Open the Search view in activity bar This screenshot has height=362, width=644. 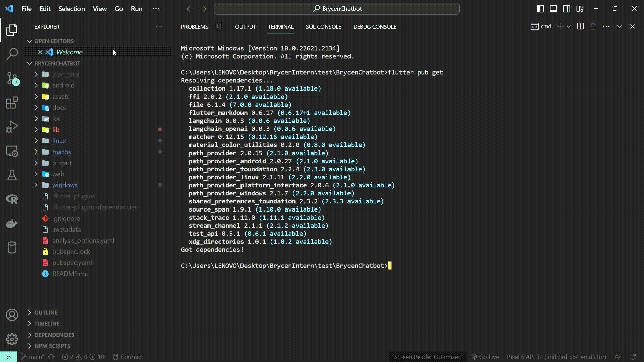12,54
